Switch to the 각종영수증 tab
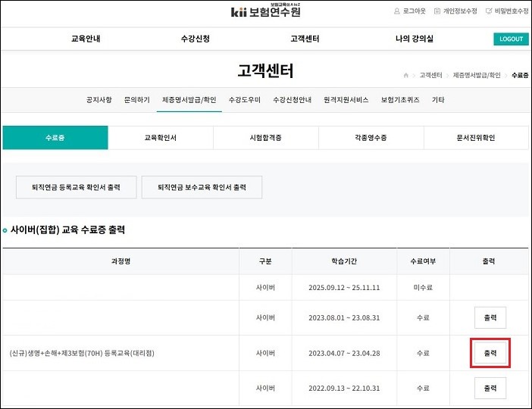This screenshot has height=409, width=532. point(371,138)
